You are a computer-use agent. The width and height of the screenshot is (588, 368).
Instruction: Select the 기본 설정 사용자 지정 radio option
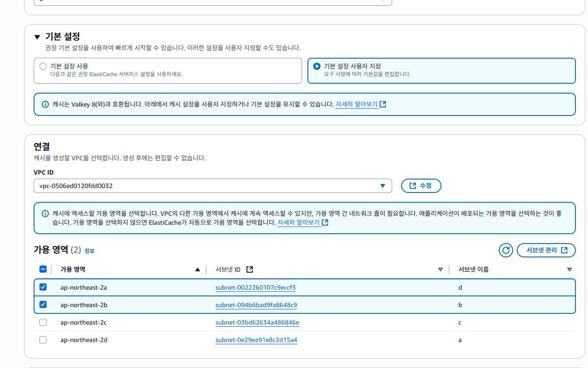tap(317, 66)
